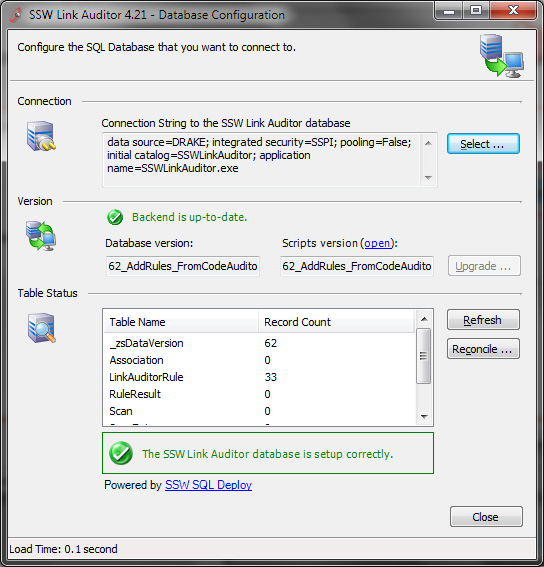Select the RuleResult table row
Viewport: 544px width, 567px height.
coord(259,394)
